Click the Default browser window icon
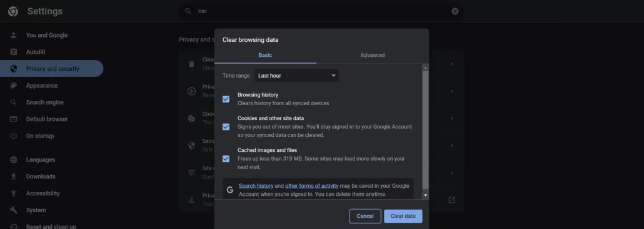The image size is (644, 229). point(14,119)
